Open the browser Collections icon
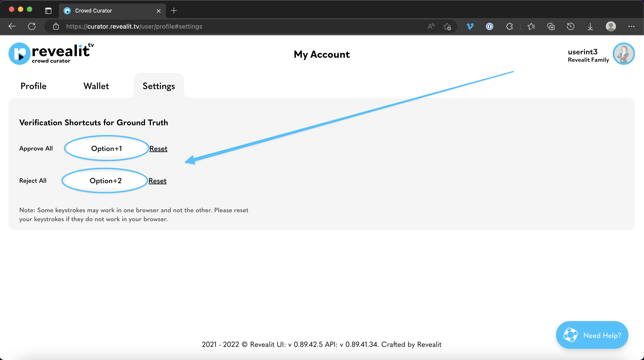The width and height of the screenshot is (644, 360). [x=551, y=26]
